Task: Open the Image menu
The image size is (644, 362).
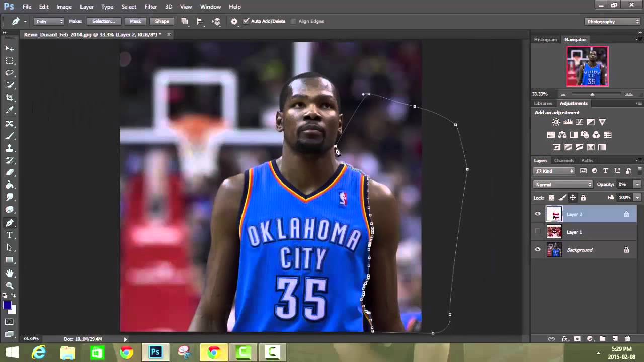Action: coord(64,7)
